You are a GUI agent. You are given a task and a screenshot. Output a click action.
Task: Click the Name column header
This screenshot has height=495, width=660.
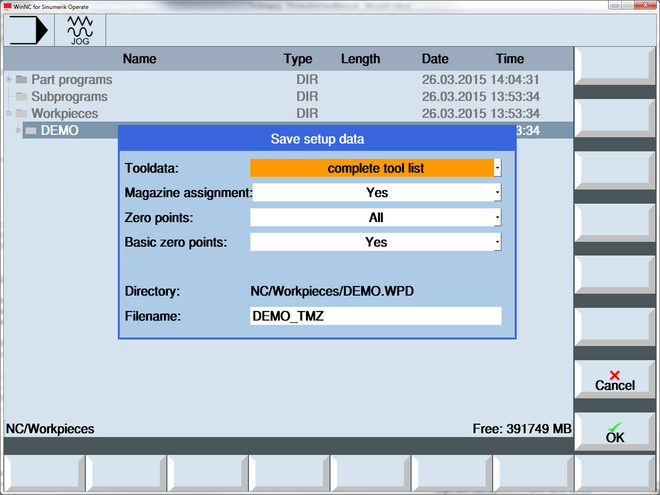click(140, 59)
